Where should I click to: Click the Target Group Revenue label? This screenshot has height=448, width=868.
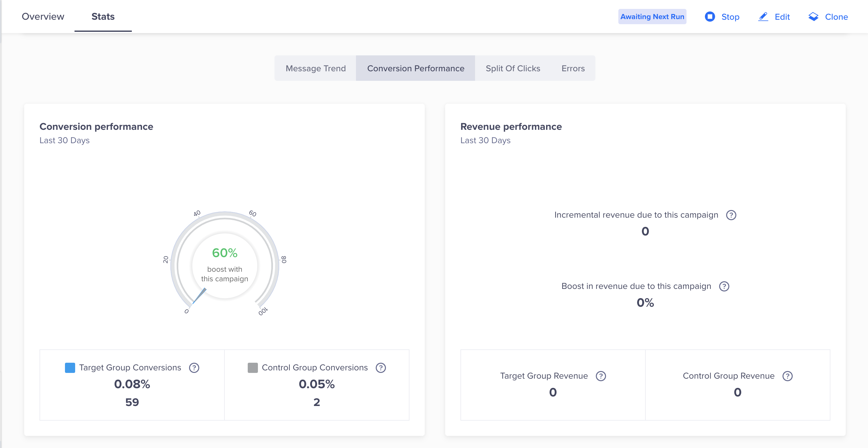[544, 376]
